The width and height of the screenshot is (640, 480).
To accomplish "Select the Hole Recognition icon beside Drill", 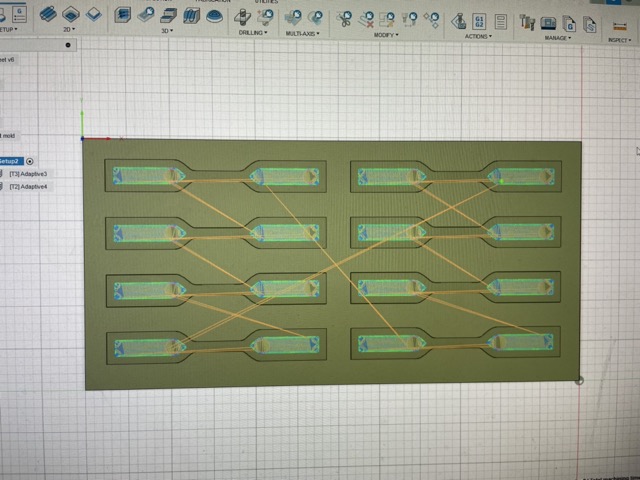I will tap(265, 17).
